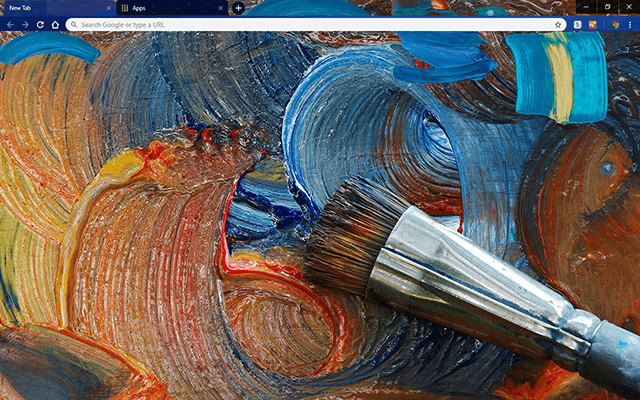Open a new tab with plus button
Image resolution: width=640 pixels, height=400 pixels.
(x=238, y=8)
